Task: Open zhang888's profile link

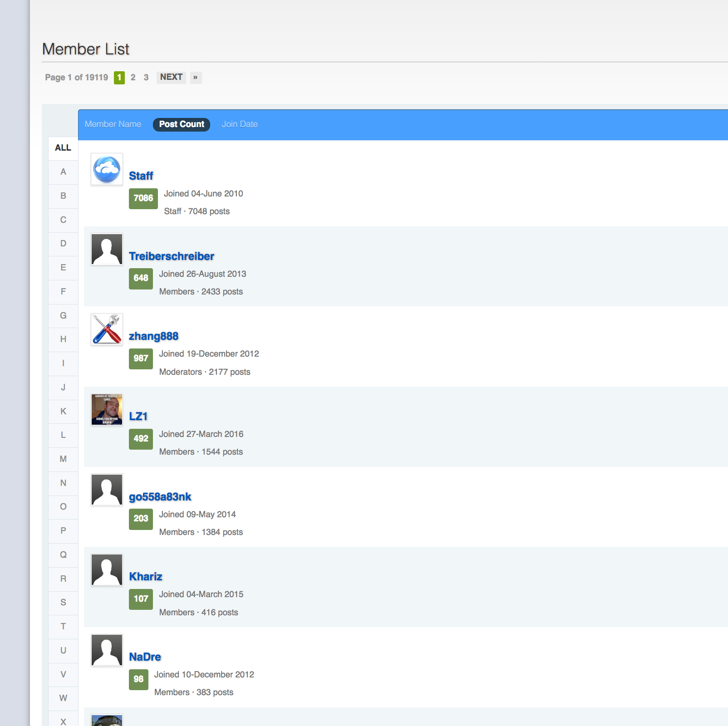Action: point(153,336)
